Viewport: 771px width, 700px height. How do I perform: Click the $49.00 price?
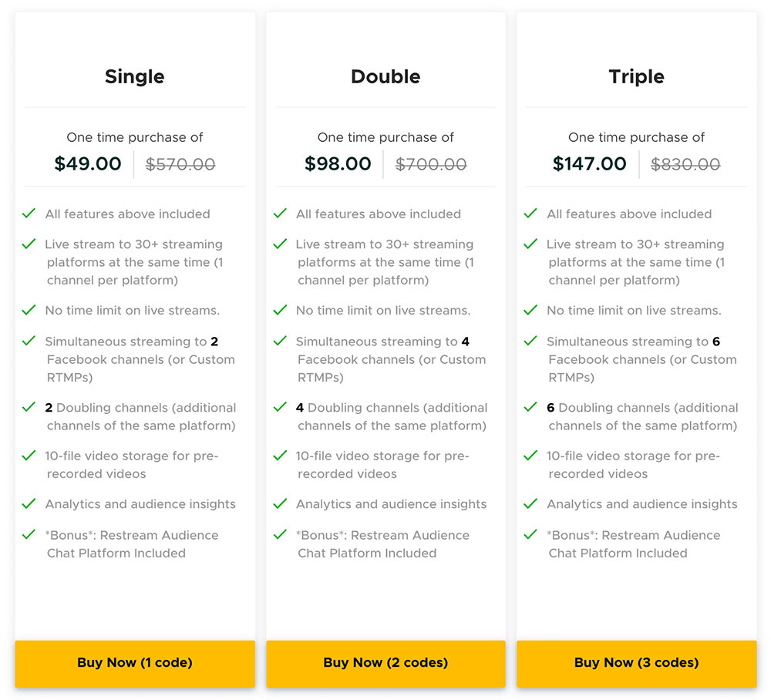coord(88,164)
